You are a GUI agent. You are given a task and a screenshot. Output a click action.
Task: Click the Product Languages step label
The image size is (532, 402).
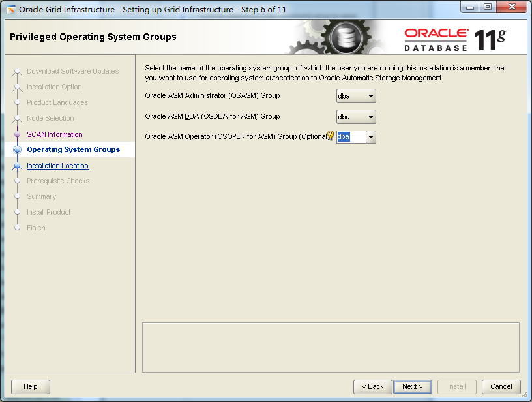(x=57, y=102)
